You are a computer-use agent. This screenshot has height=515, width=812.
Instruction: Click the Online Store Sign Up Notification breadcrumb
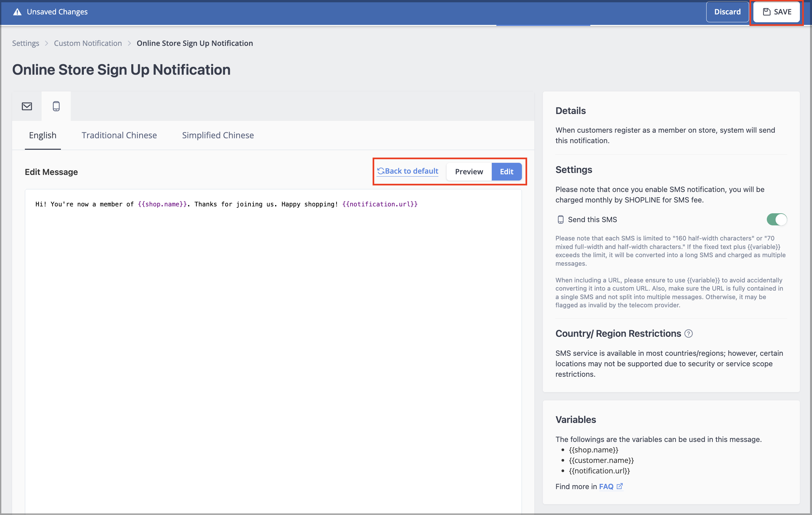pos(194,43)
